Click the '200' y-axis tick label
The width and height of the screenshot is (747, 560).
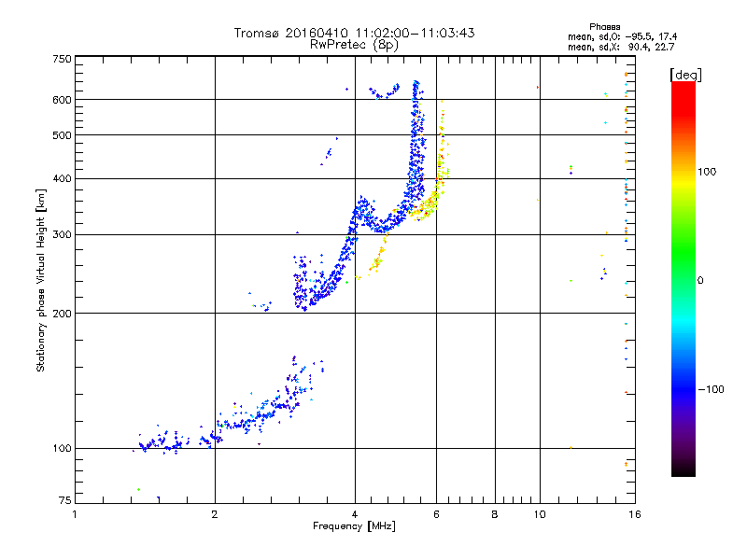pos(62,314)
